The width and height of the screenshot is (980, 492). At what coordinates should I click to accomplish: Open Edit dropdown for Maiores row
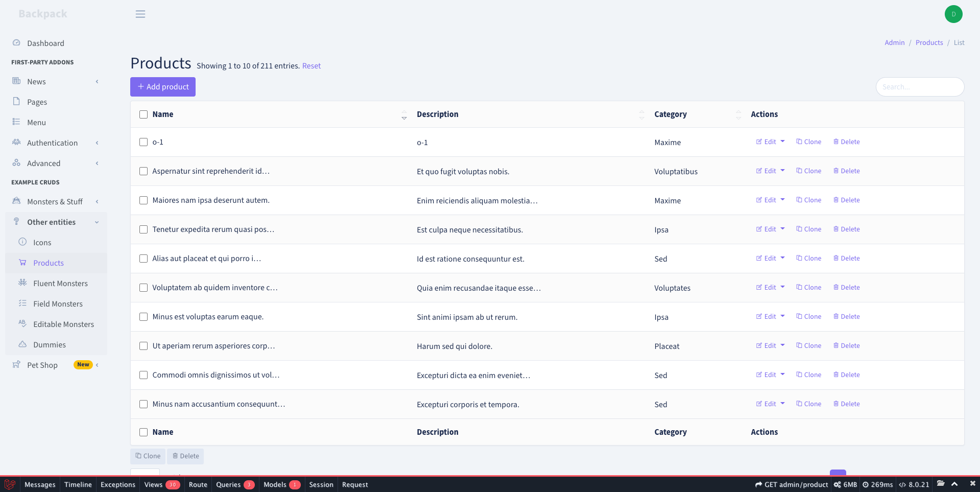[782, 200]
